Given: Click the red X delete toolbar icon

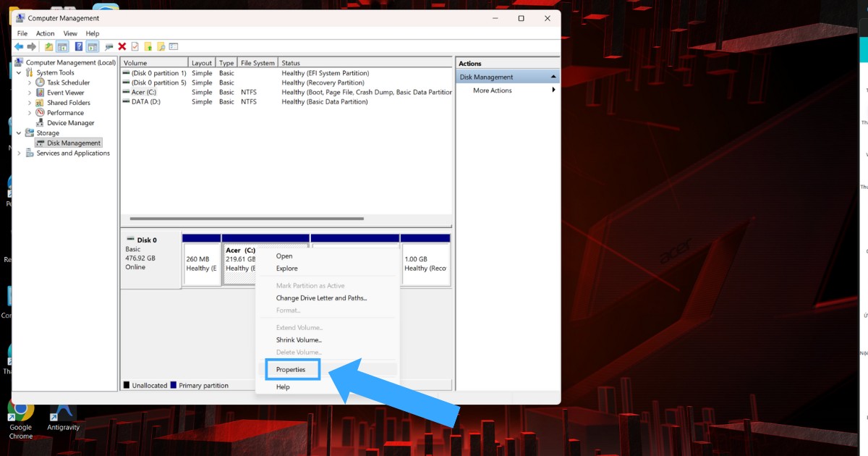Looking at the screenshot, I should [x=122, y=47].
